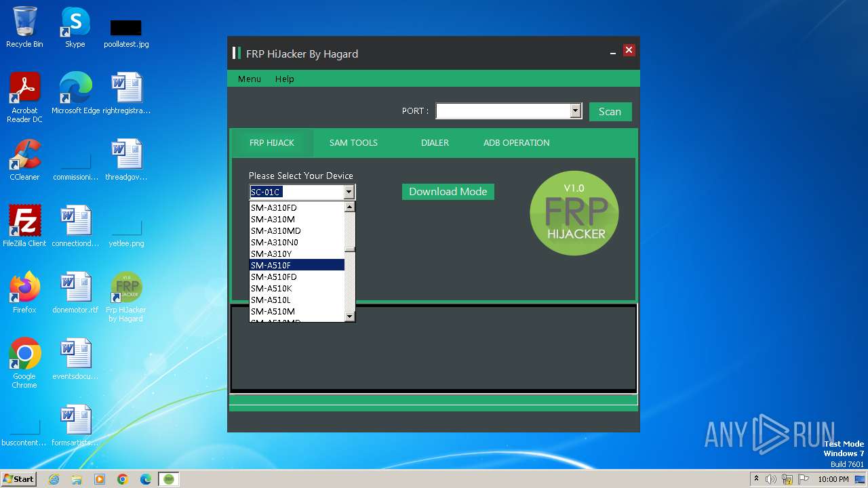This screenshot has width=868, height=488.
Task: Open the Recycle Bin desktop icon
Action: pyautogui.click(x=24, y=27)
